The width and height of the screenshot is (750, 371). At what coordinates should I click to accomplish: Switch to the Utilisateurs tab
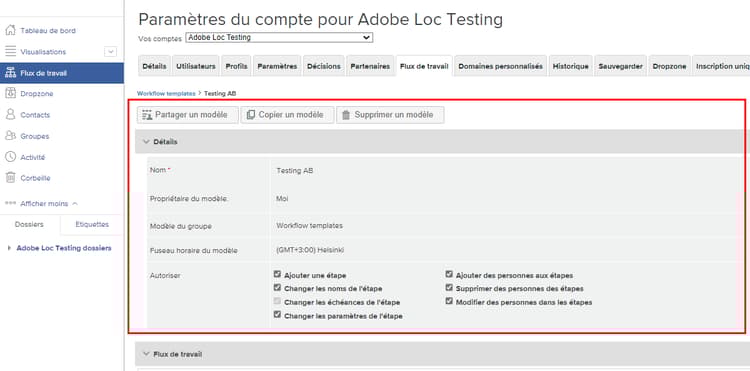[196, 66]
